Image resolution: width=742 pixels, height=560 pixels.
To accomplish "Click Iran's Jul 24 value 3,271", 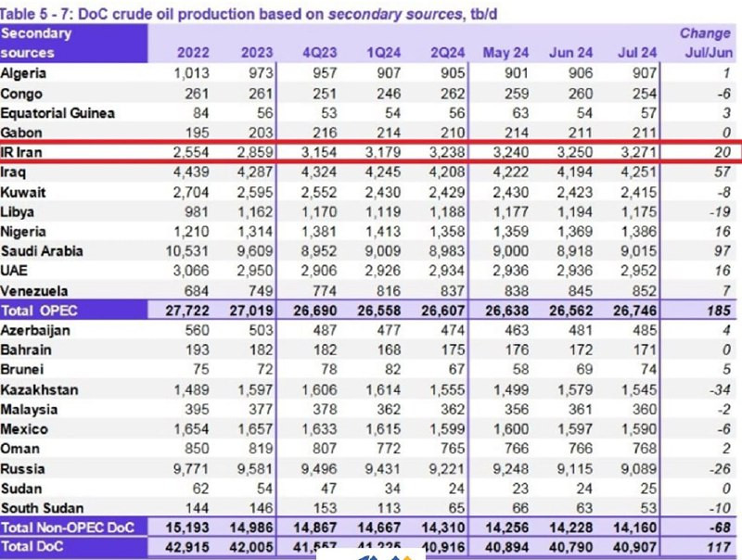I will (638, 152).
